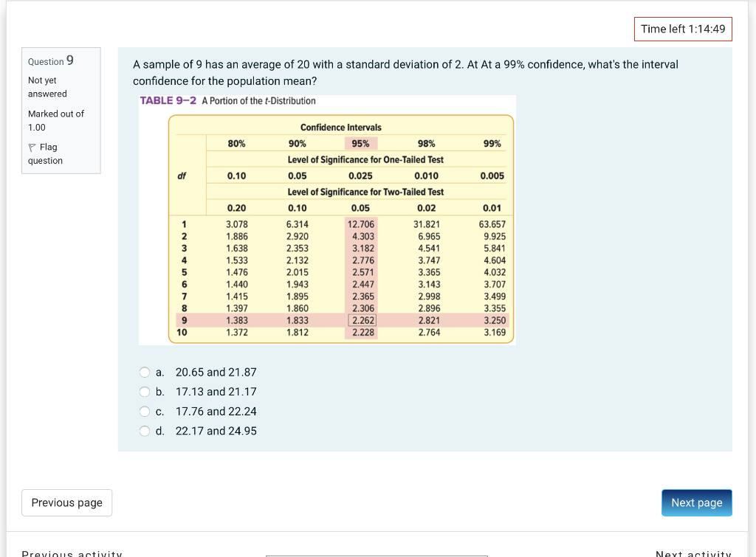Click the value 3.355 in the table
This screenshot has height=557, width=756.
(495, 308)
